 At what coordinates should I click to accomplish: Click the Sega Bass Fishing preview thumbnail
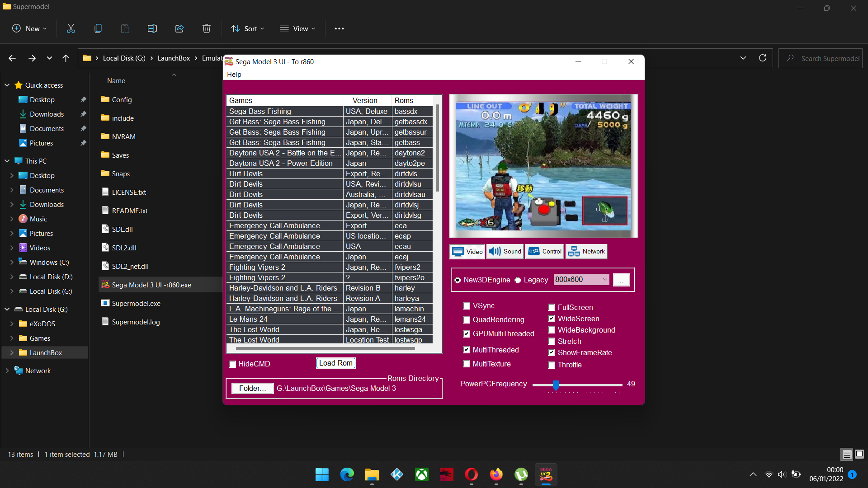pyautogui.click(x=543, y=166)
